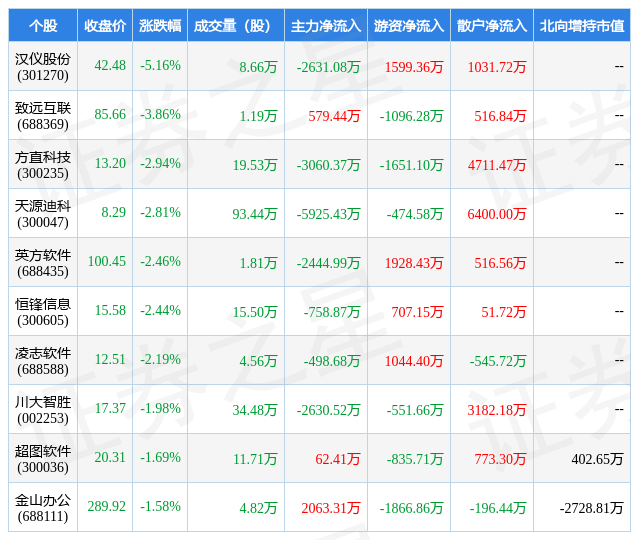Select stock 天源迪科 (300047)
Screen dimensions: 631x540
coord(43,214)
